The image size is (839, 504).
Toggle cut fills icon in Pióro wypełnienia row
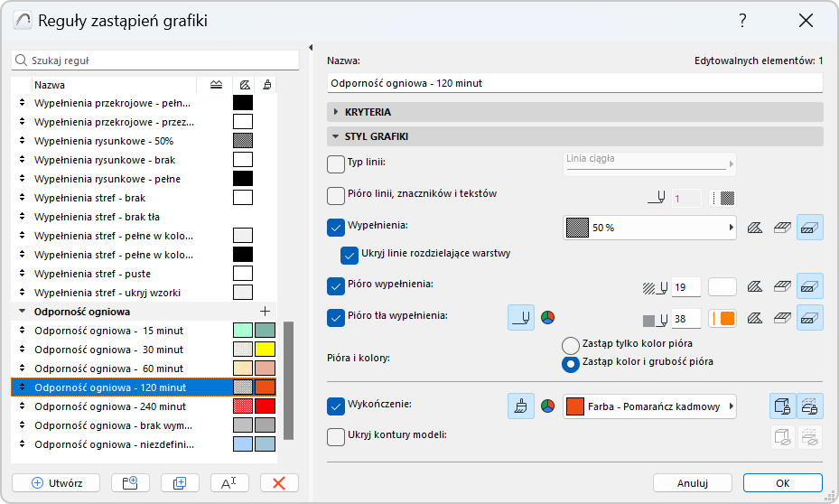(809, 286)
